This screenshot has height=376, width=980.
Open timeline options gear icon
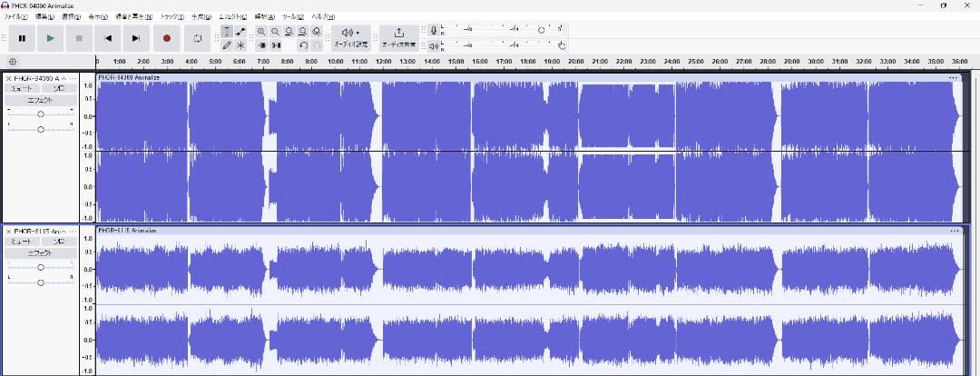tap(13, 62)
